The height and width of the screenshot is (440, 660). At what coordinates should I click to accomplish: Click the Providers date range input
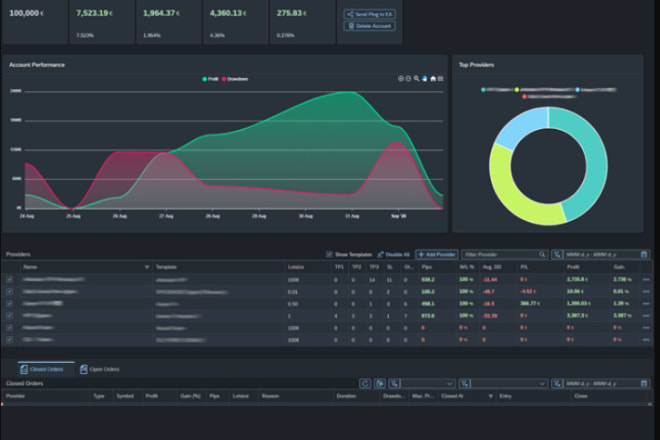click(x=601, y=254)
